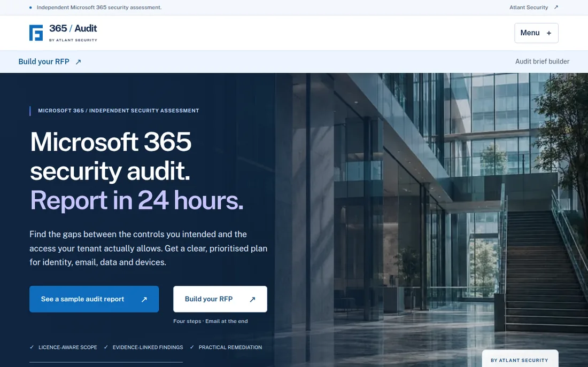Click the Report in 24 hours heading

[x=137, y=200]
